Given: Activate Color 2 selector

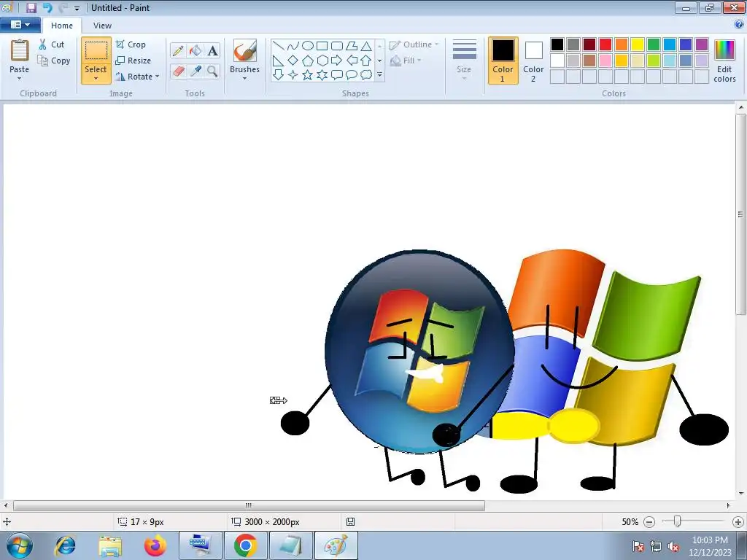Looking at the screenshot, I should point(533,61).
